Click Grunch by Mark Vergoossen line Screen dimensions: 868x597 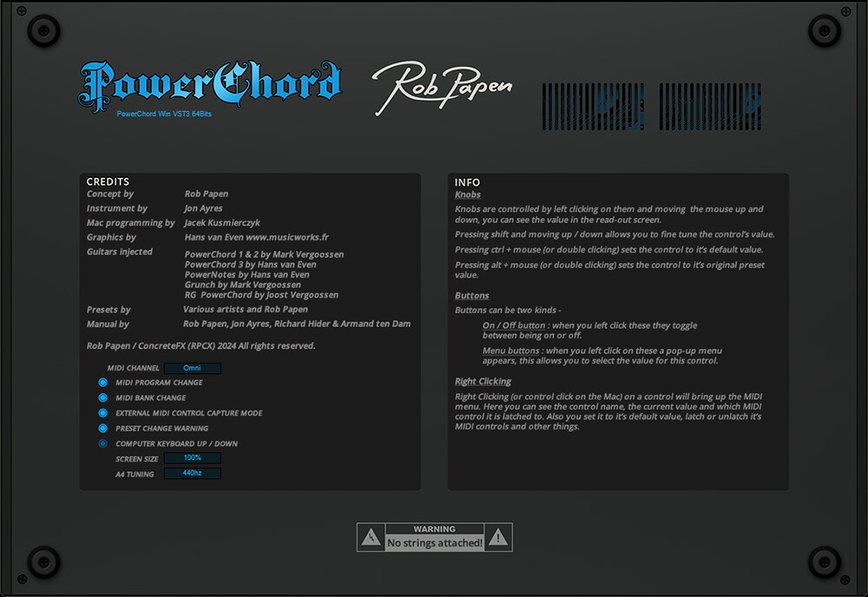tap(243, 285)
